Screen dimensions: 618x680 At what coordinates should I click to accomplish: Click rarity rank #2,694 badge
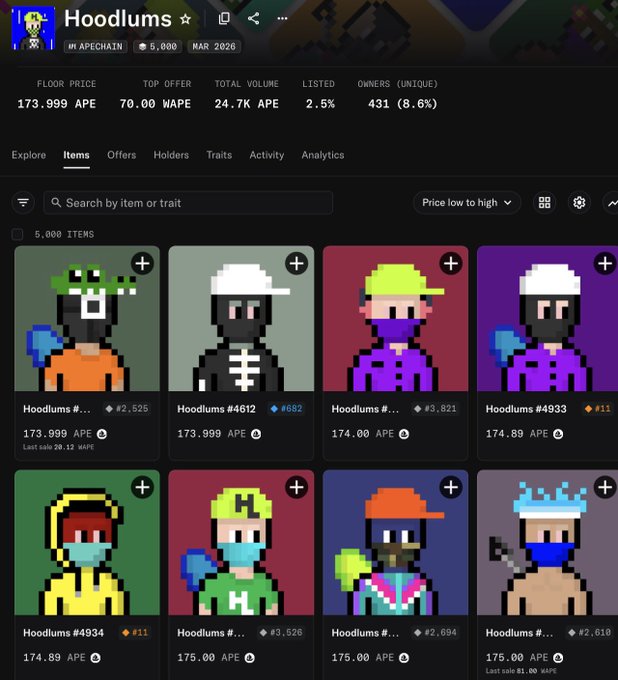tap(435, 632)
